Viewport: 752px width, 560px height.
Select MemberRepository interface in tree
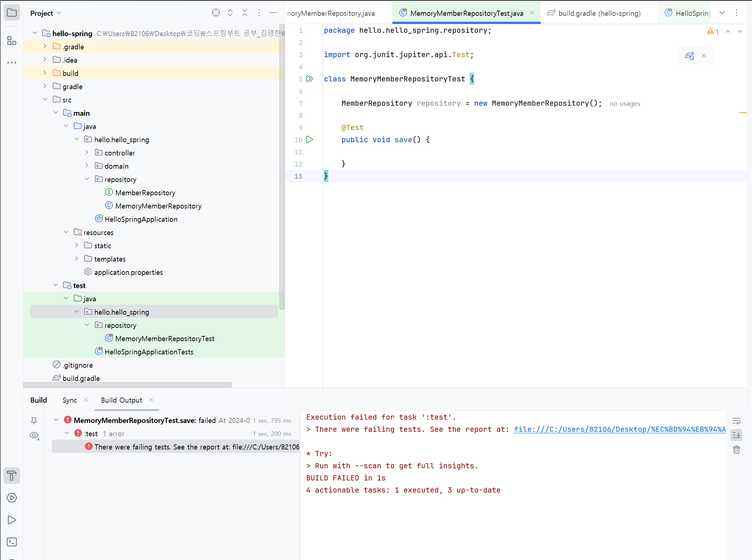pos(145,193)
